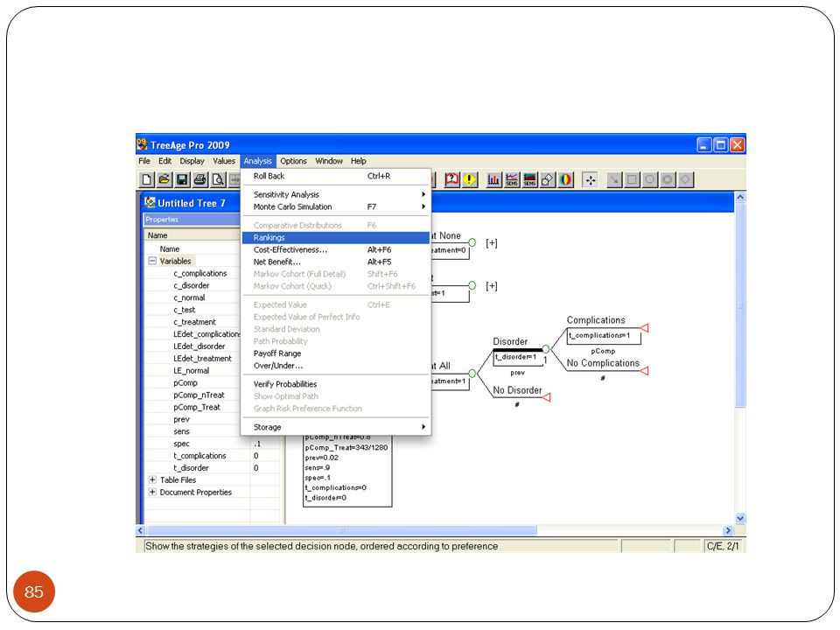Image resolution: width=840 pixels, height=630 pixels.
Task: Open the Sensitivity Analysis submenu
Action: (336, 194)
